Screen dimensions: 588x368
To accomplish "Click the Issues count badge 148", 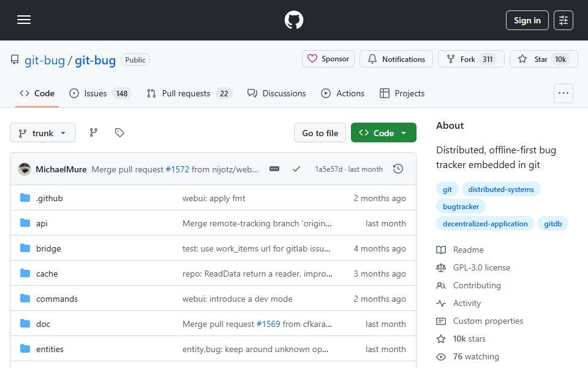I will [121, 93].
